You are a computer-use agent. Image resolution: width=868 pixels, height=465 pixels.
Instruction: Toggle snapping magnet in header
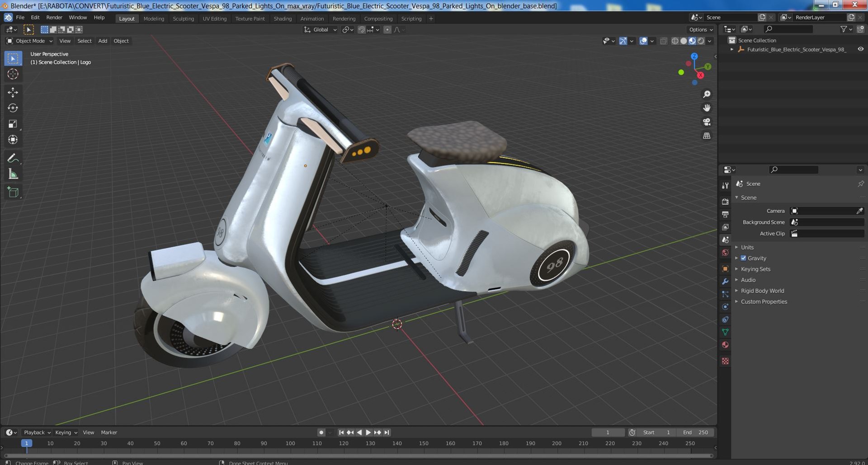[361, 30]
